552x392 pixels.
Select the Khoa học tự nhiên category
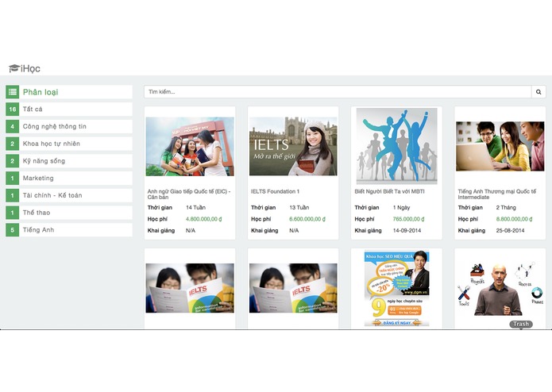point(69,144)
